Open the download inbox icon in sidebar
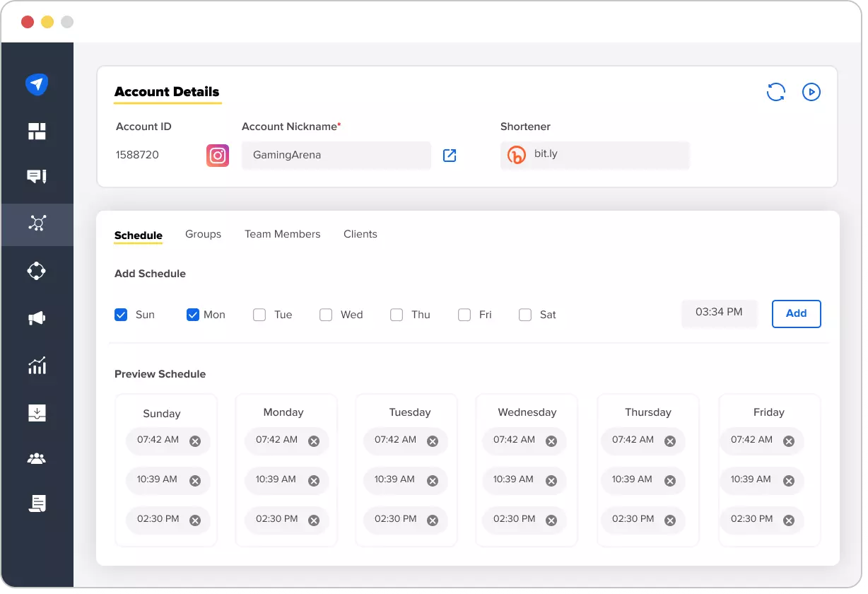The width and height of the screenshot is (868, 594). tap(37, 413)
